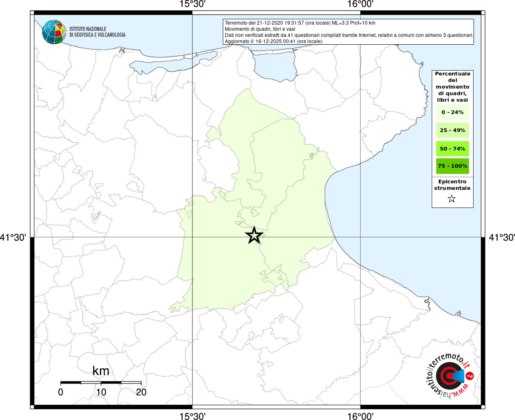Select the 25 - 49% legend swatch
The image size is (515, 420).
[452, 130]
